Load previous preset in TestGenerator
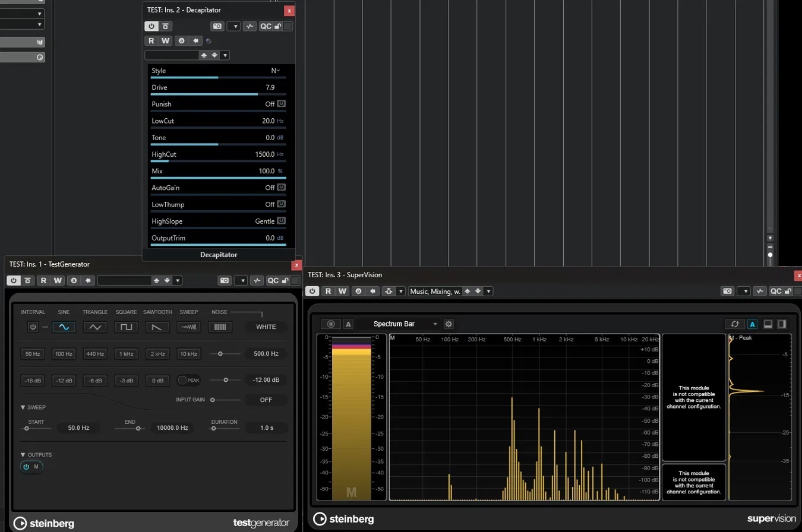 point(156,281)
